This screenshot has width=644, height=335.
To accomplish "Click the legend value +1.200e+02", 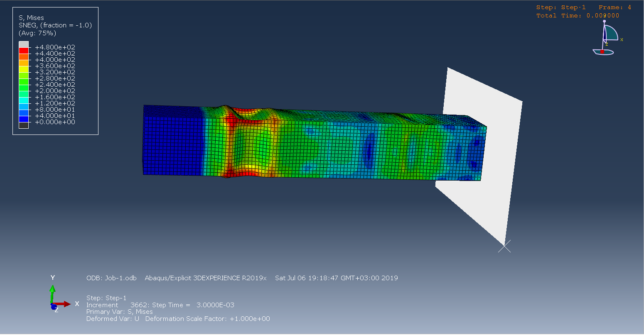I will [x=55, y=103].
